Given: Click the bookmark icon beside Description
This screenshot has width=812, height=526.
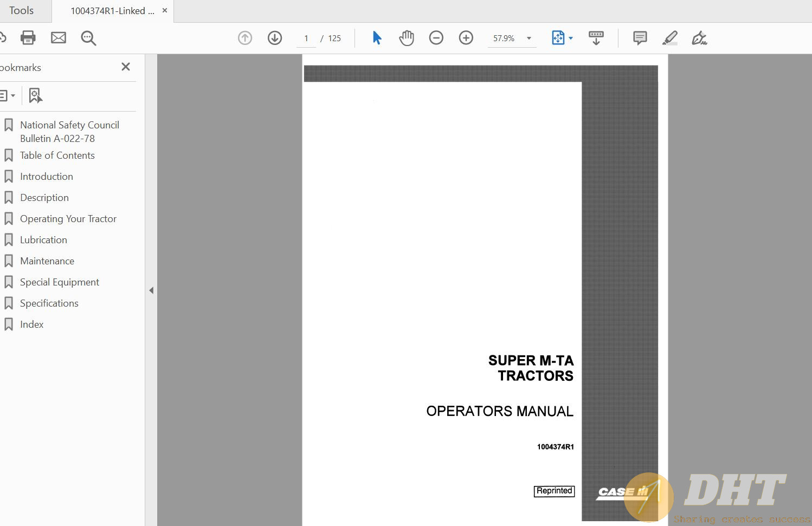Looking at the screenshot, I should click(x=9, y=197).
